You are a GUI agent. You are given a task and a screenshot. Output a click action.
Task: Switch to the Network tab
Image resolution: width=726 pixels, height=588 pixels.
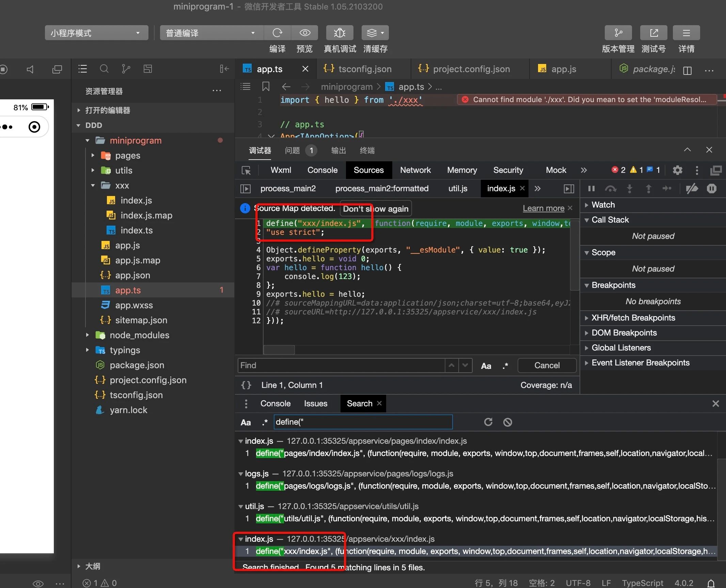[415, 170]
